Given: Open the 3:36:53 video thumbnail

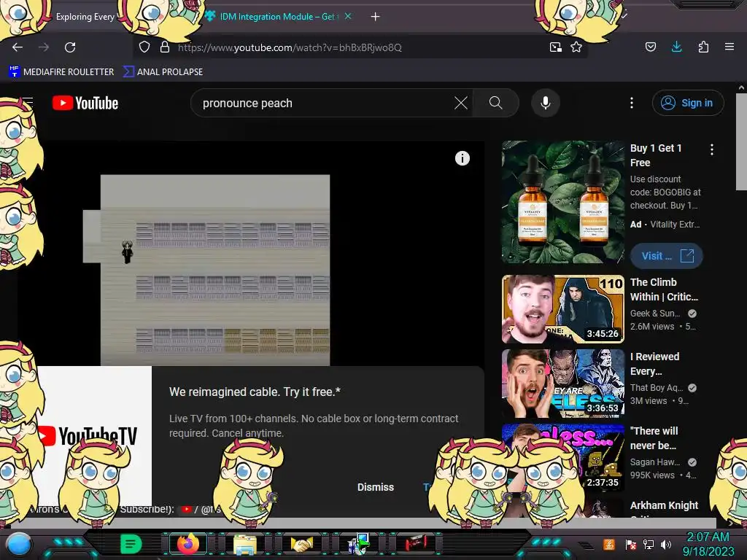Looking at the screenshot, I should pyautogui.click(x=562, y=384).
